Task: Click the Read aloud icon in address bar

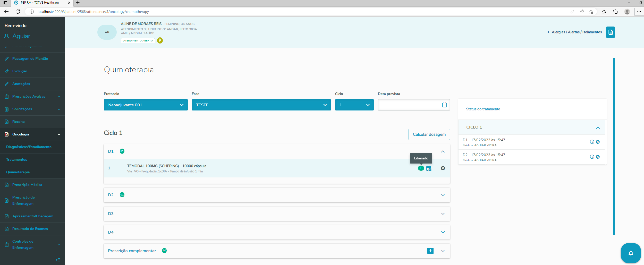Action: point(582,12)
